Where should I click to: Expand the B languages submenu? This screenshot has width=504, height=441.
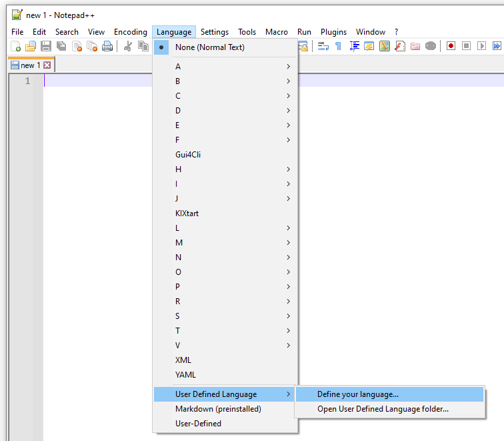tap(225, 81)
